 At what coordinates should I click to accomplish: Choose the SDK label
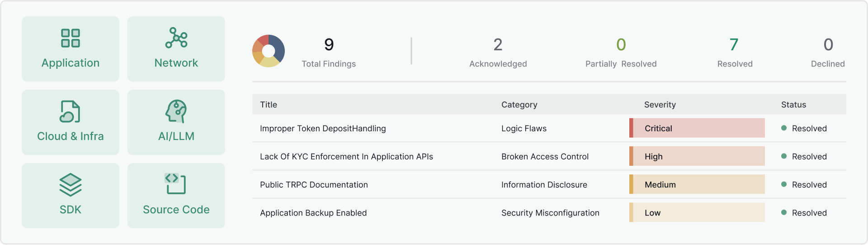click(71, 210)
